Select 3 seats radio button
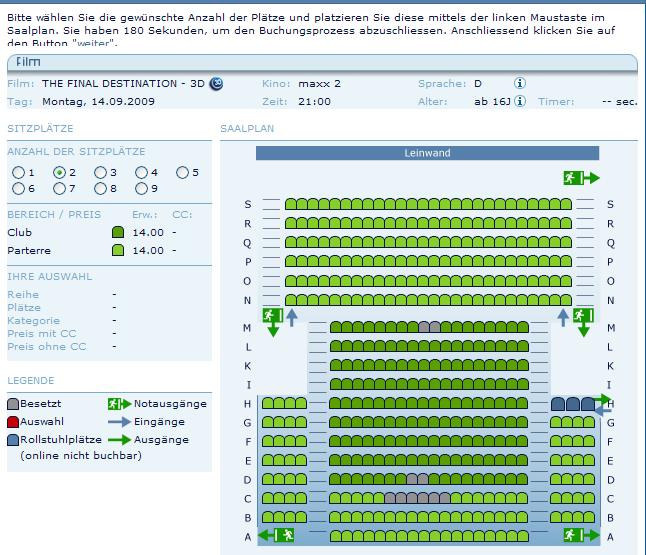The image size is (646, 555). [100, 173]
